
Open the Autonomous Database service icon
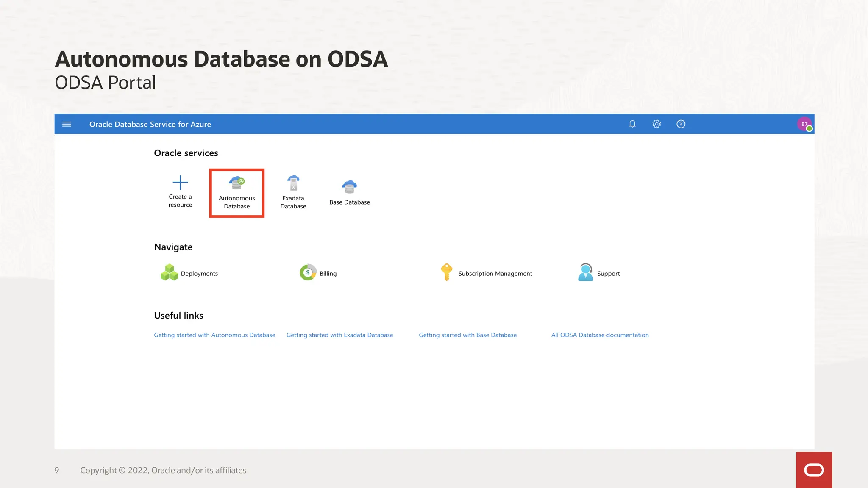[x=237, y=183]
